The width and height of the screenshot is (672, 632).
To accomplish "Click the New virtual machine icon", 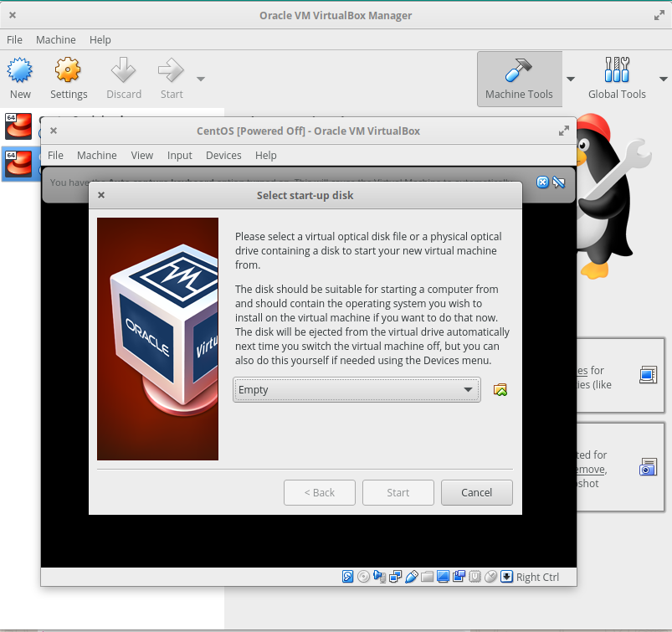I will click(x=20, y=69).
